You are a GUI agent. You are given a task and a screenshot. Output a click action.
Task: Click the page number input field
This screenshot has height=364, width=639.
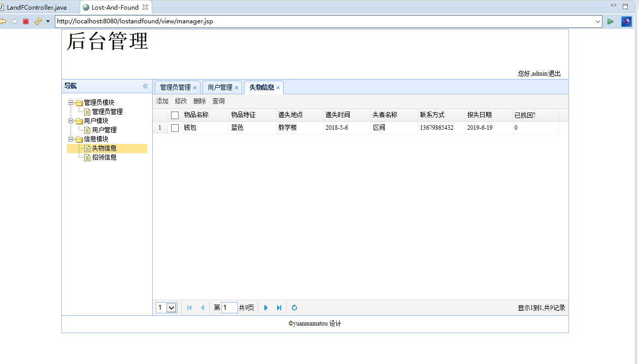(x=229, y=308)
